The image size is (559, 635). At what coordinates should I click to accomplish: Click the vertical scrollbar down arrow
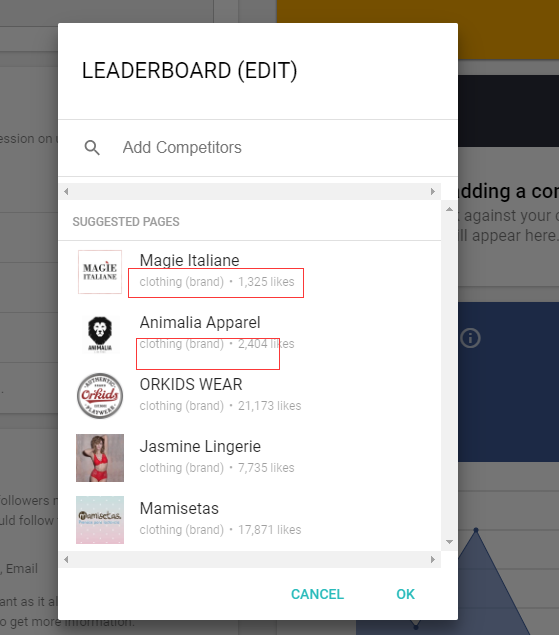pyautogui.click(x=449, y=542)
